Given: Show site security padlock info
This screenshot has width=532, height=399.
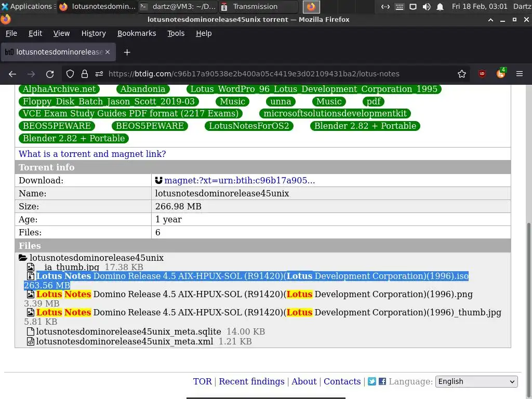Looking at the screenshot, I should tap(85, 74).
